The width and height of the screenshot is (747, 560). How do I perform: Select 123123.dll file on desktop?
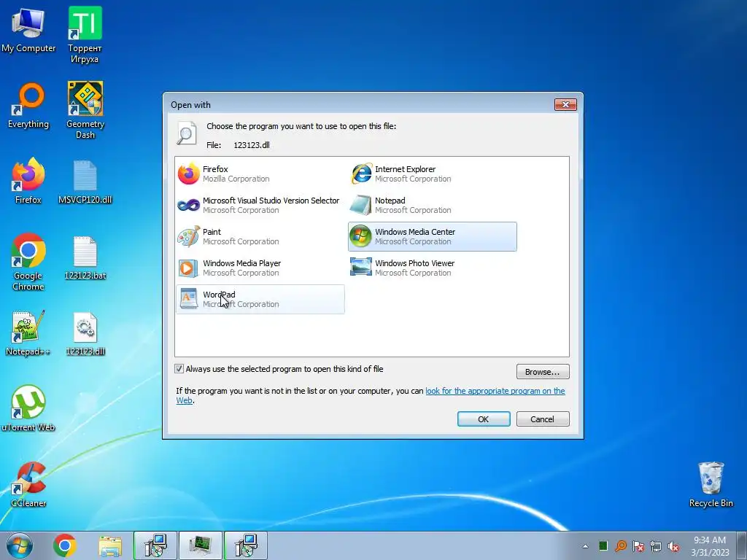pyautogui.click(x=85, y=334)
